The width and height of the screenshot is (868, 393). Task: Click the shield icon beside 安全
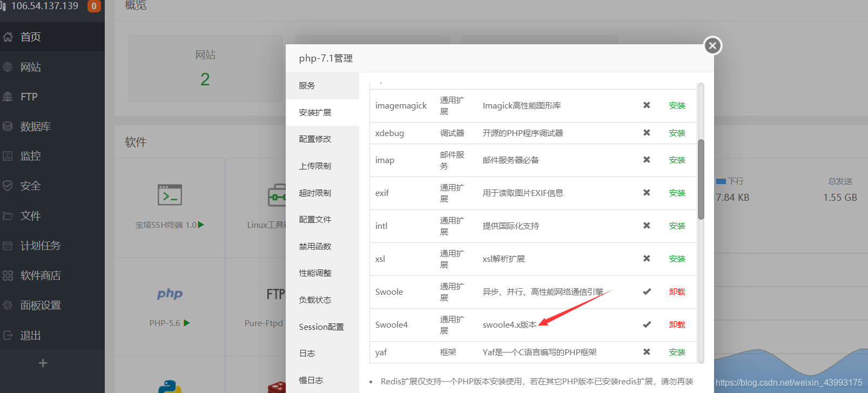click(x=8, y=186)
